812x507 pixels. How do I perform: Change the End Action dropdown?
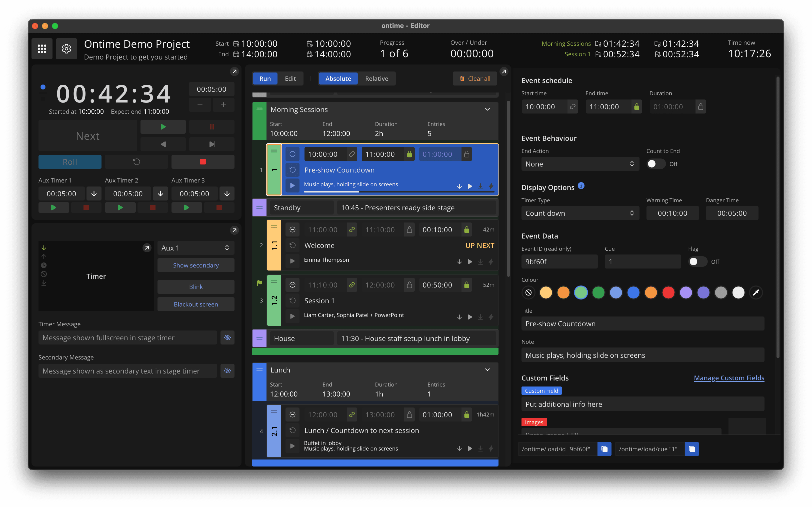tap(580, 164)
